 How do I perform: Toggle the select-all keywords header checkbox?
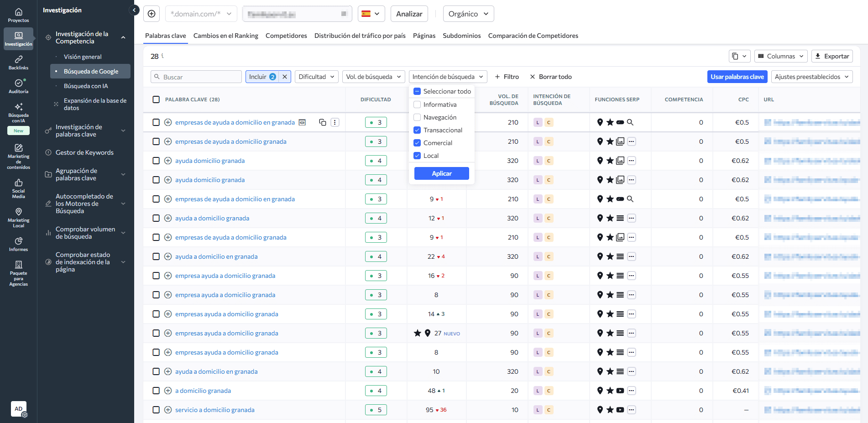pos(156,99)
